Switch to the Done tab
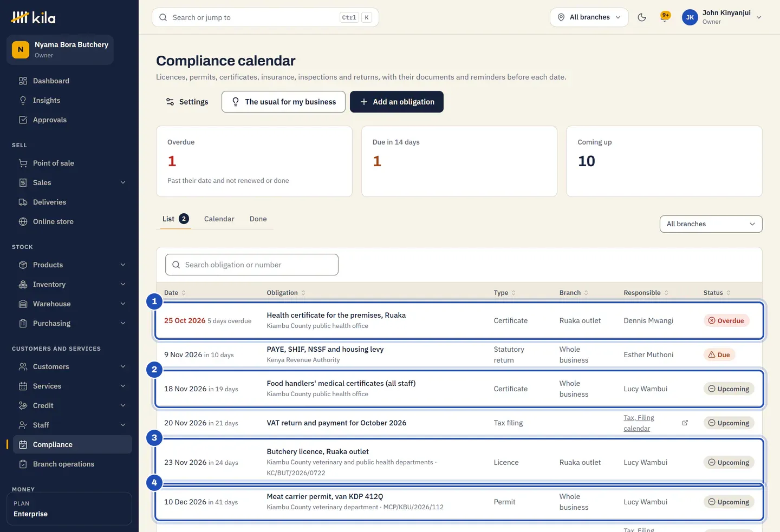Screen dimensions: 780x532 click(x=258, y=219)
